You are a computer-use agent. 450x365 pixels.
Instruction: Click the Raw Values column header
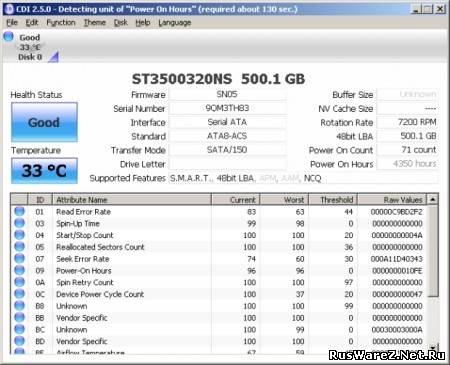tap(392, 200)
